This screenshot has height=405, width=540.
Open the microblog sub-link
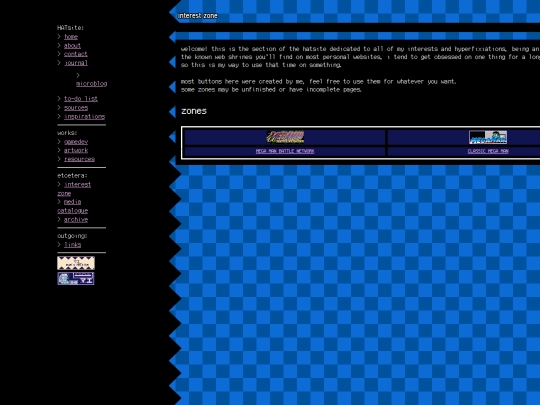(92, 84)
